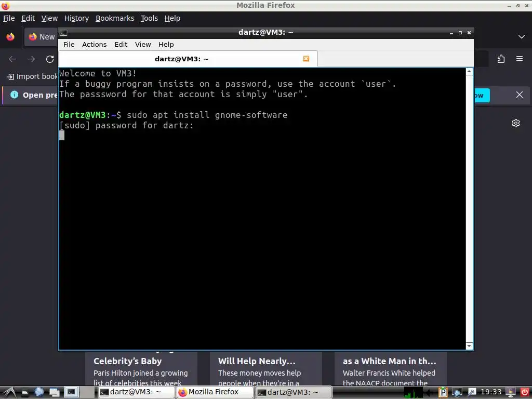532x399 pixels.
Task: Switch to the Mozilla Firefox taskbar entry
Action: (x=215, y=392)
